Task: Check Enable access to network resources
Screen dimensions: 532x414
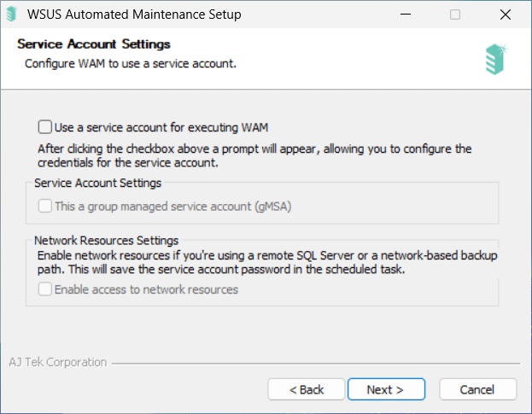Action: tap(44, 289)
